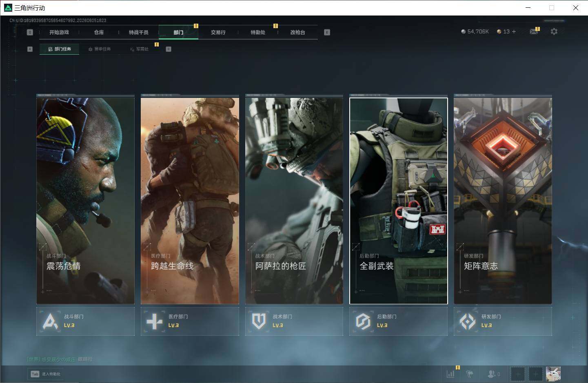Click the A previous sub-tab key icon
This screenshot has width=588, height=383.
pyautogui.click(x=30, y=49)
